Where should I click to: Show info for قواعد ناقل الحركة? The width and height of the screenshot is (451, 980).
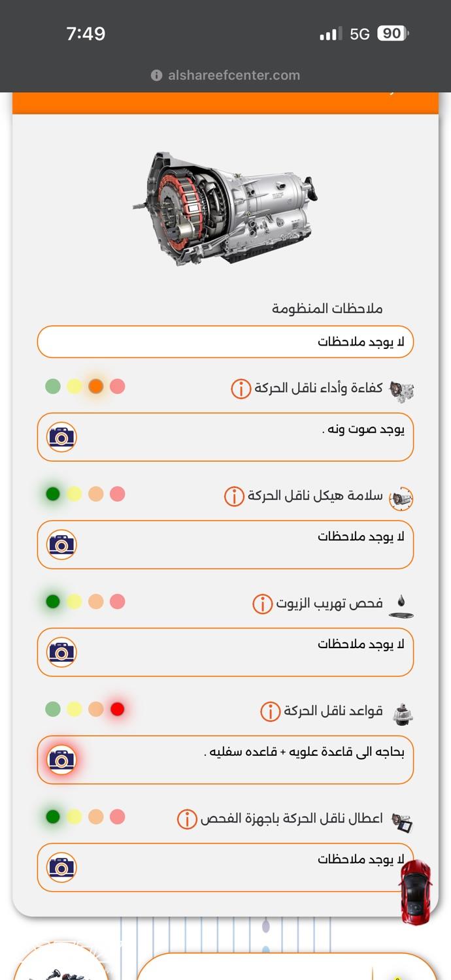point(270,711)
